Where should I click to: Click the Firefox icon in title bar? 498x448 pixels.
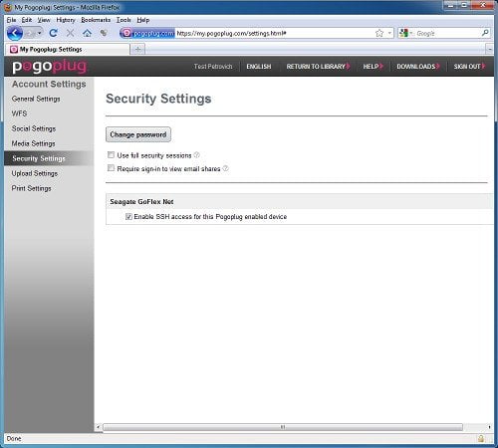click(8, 7)
